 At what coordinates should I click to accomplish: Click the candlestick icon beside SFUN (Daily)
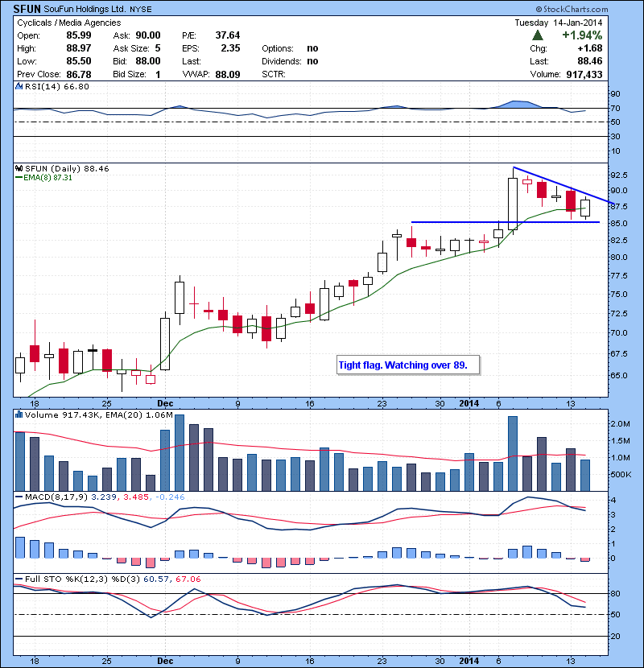pos(19,169)
